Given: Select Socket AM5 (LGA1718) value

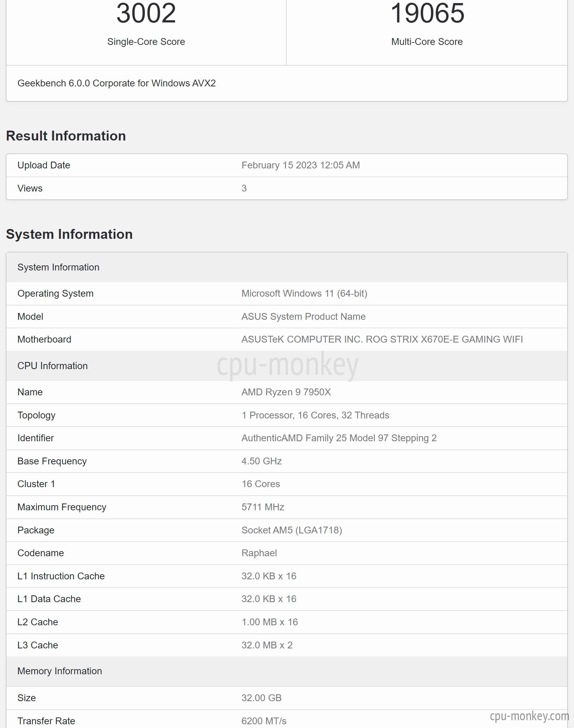Looking at the screenshot, I should pyautogui.click(x=292, y=530).
